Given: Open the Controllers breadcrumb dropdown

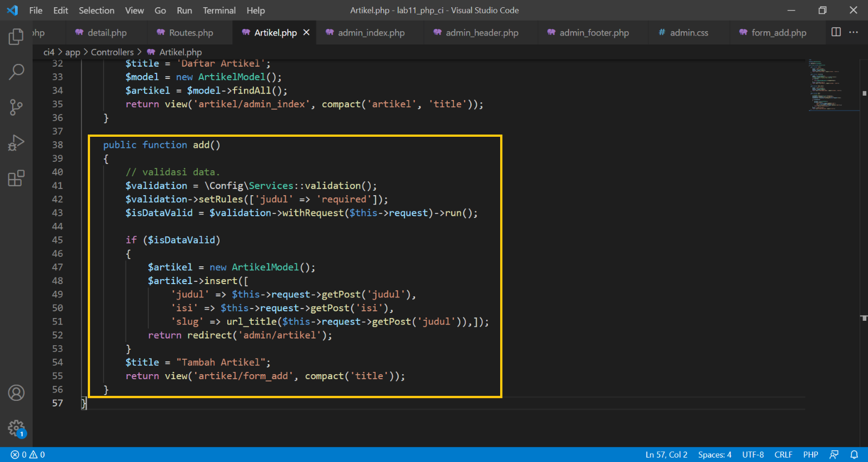Looking at the screenshot, I should click(112, 52).
